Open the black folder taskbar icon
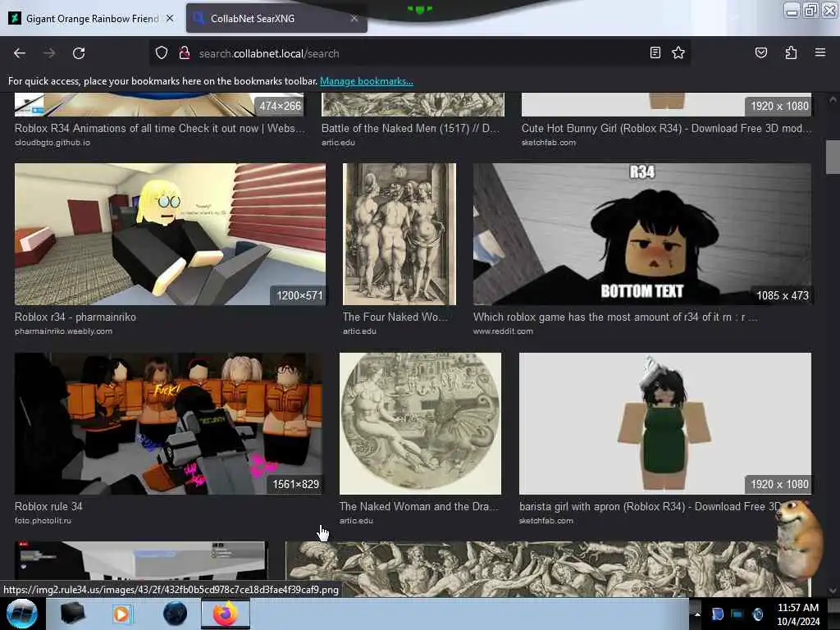The image size is (840, 630). [73, 614]
